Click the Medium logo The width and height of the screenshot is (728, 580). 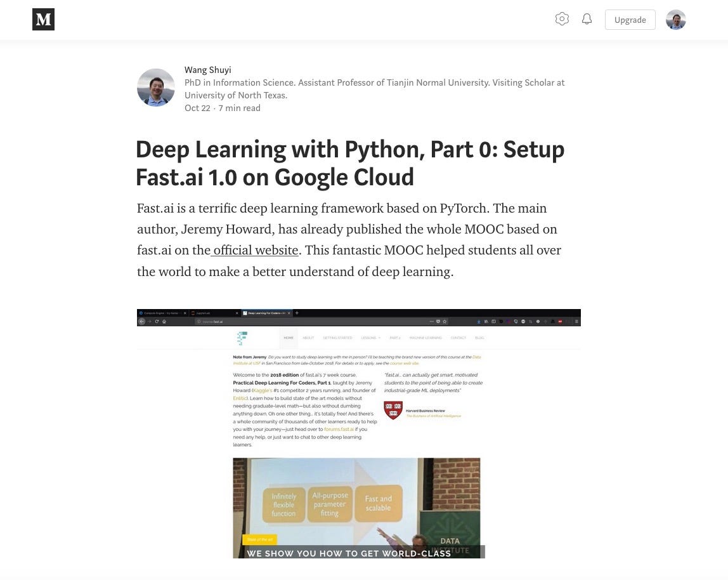point(43,19)
